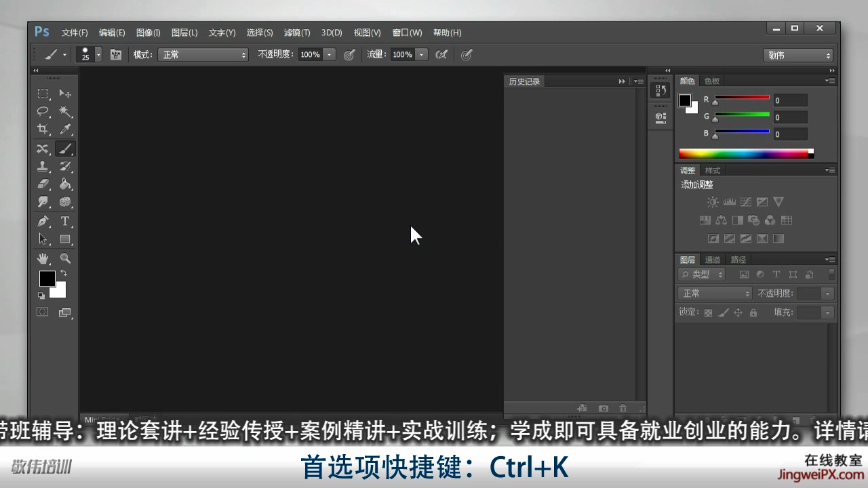Open the Color panel flyout menu
Viewport: 868px width, 488px height.
(830, 81)
